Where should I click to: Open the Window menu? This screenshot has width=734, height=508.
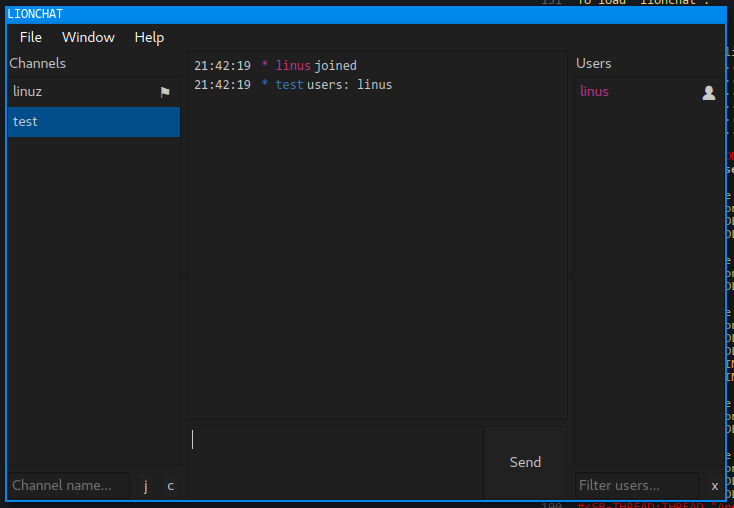(x=88, y=37)
